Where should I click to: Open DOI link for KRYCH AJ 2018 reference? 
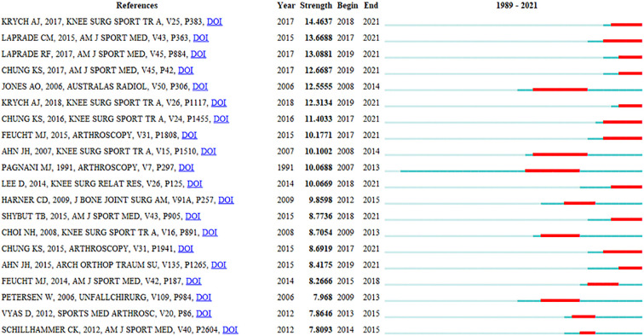click(x=219, y=103)
